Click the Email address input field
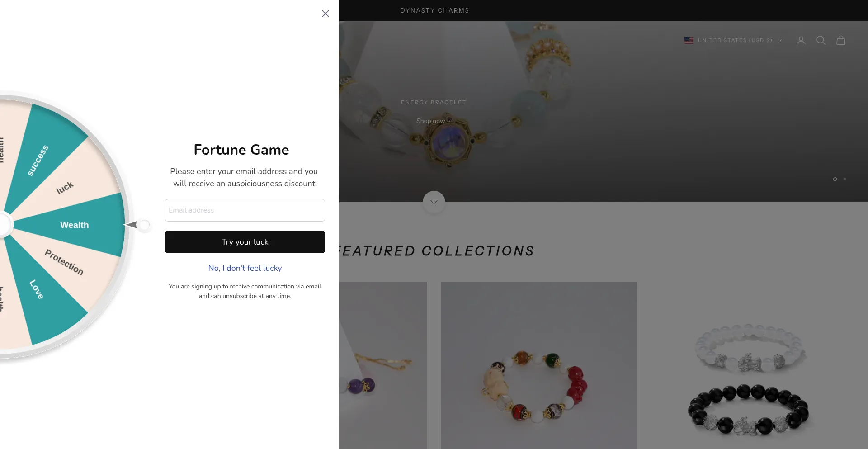This screenshot has width=868, height=449. pyautogui.click(x=245, y=210)
